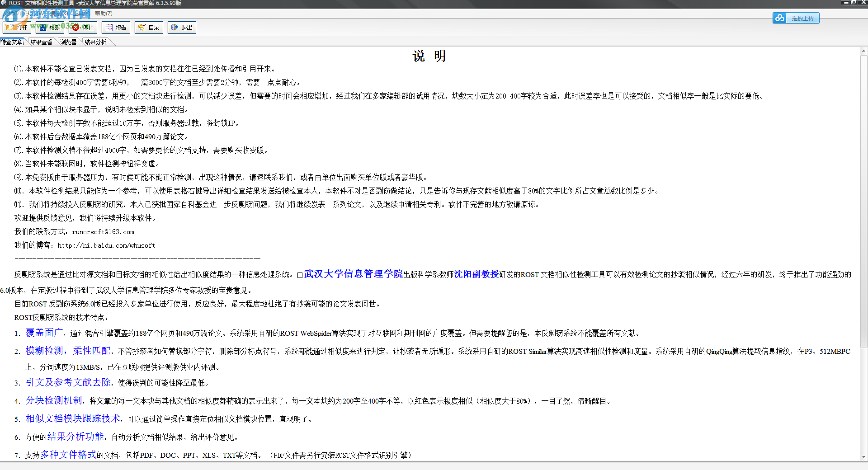The width and height of the screenshot is (868, 470).
Task: Select the 退出 (Exit) toolbar icon
Action: click(x=182, y=27)
